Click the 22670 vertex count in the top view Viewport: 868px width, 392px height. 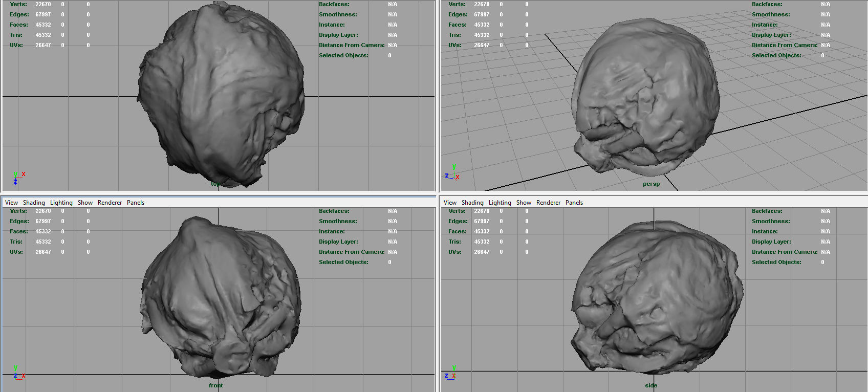(43, 4)
